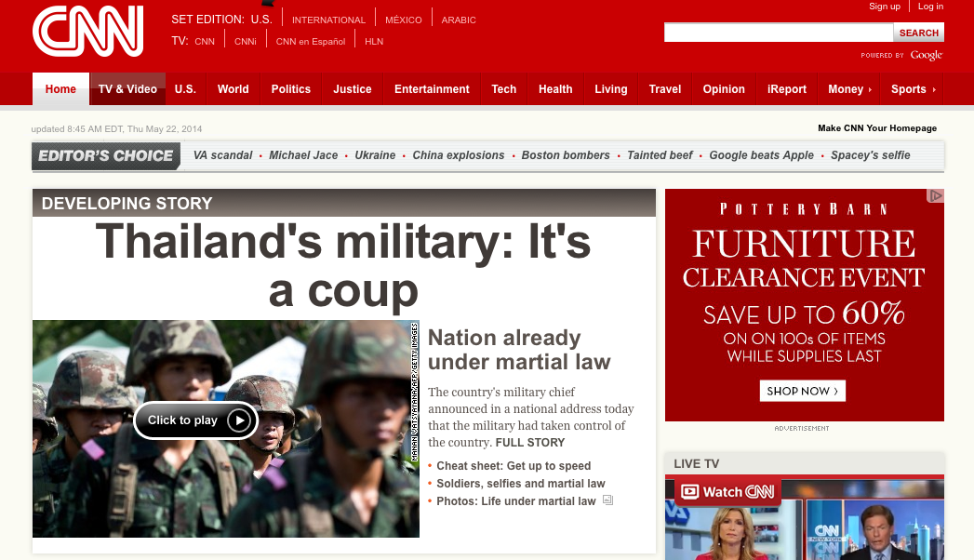The image size is (974, 560).
Task: Select the Home tab
Action: (60, 88)
